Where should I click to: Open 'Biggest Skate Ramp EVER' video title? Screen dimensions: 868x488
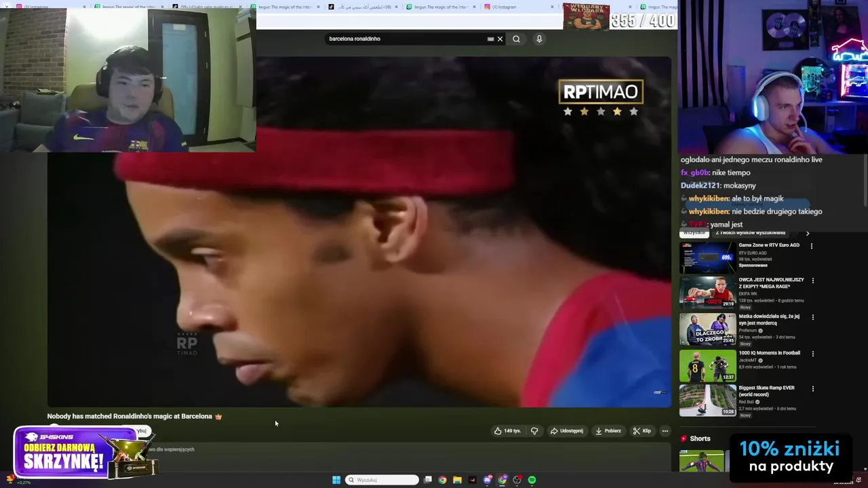766,391
